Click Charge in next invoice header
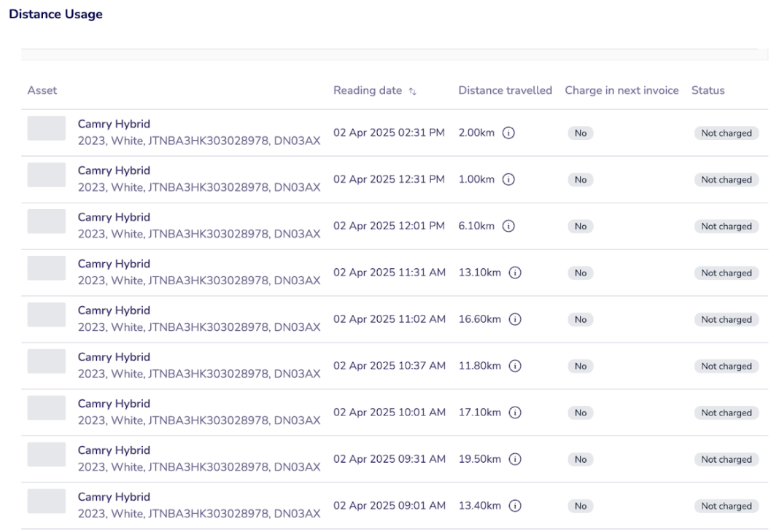 621,90
